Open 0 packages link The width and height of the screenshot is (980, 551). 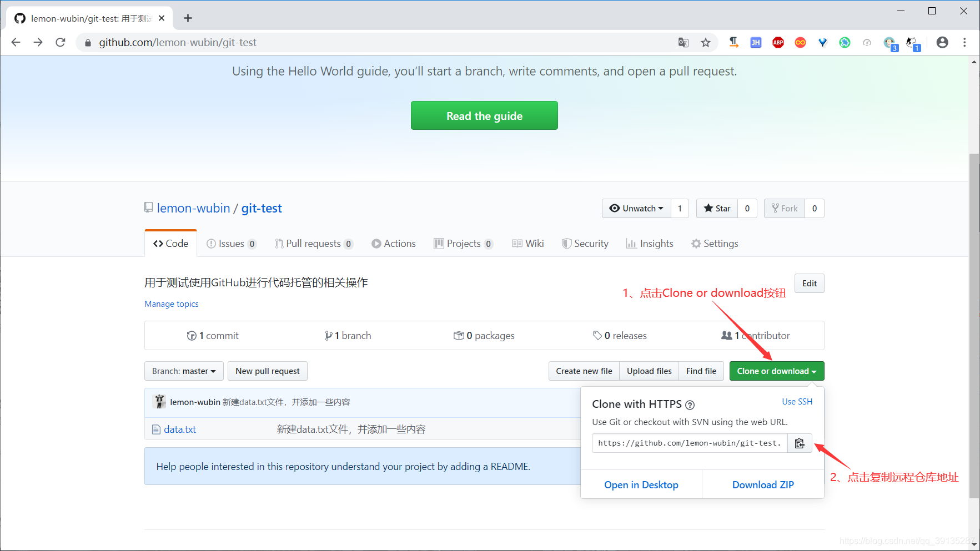(484, 336)
